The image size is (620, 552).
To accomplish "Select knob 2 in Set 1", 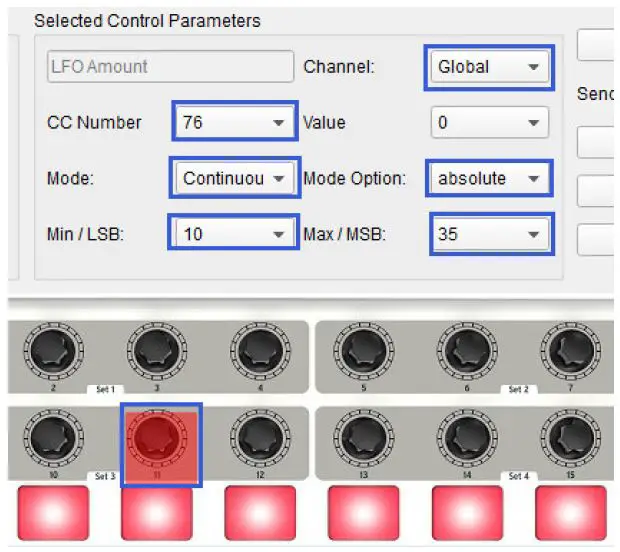I will pyautogui.click(x=53, y=352).
